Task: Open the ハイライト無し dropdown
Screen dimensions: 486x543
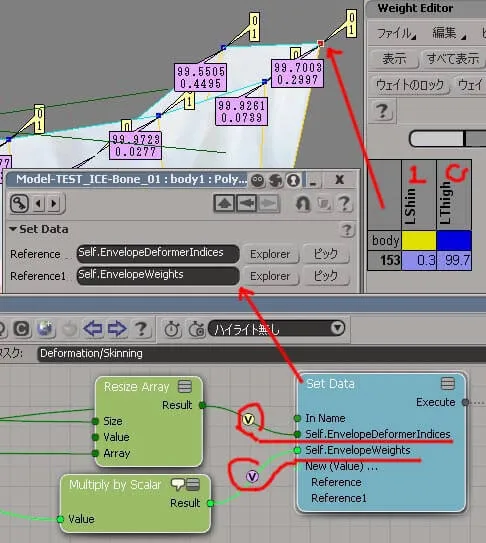Action: [x=276, y=328]
